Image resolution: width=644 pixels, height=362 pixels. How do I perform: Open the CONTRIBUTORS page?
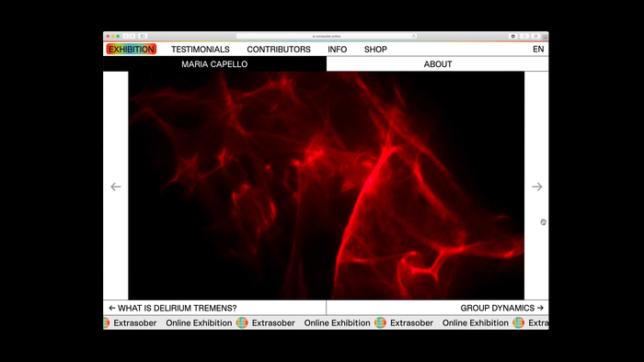(x=279, y=50)
